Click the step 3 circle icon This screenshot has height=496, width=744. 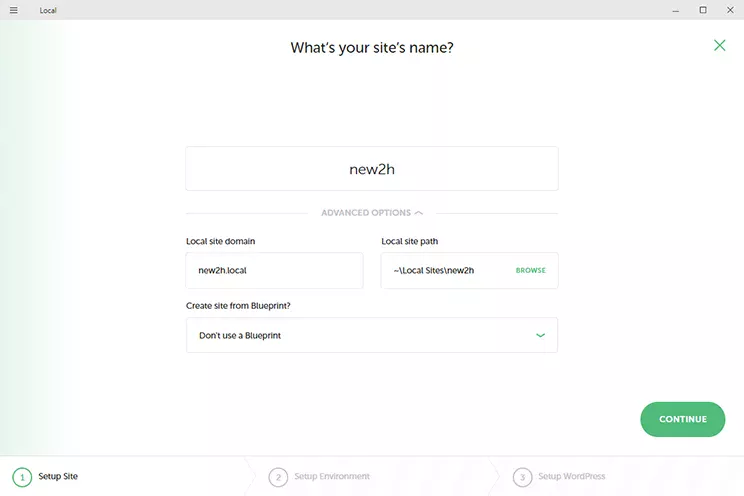522,477
